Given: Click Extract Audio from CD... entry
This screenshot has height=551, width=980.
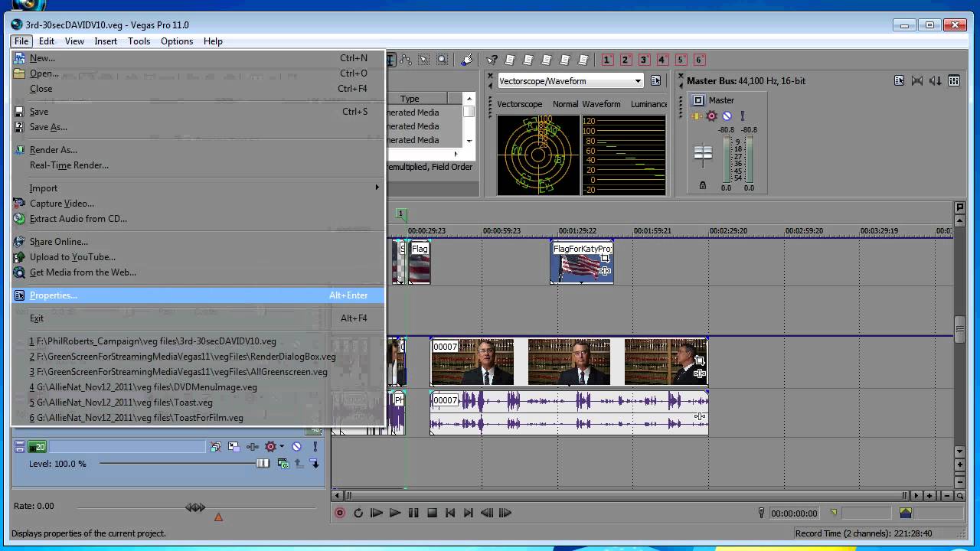Looking at the screenshot, I should pyautogui.click(x=198, y=219).
